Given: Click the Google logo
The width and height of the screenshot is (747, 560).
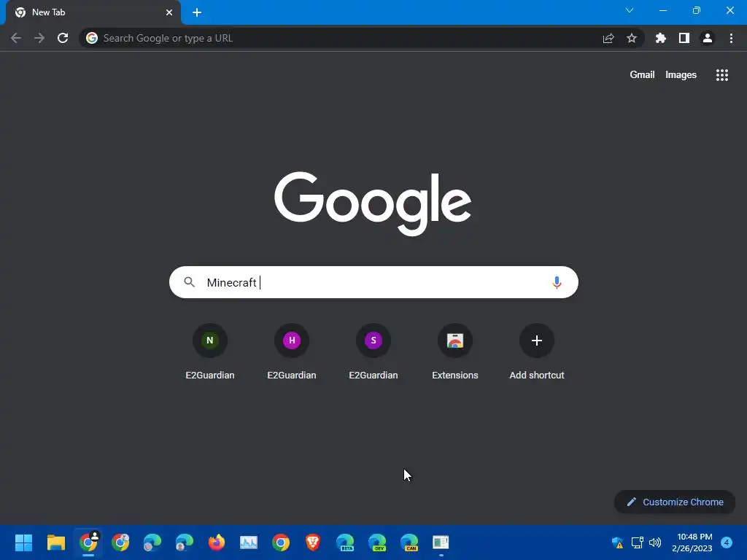Looking at the screenshot, I should click(373, 204).
